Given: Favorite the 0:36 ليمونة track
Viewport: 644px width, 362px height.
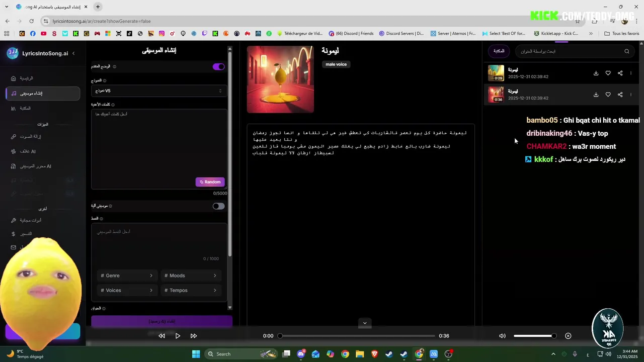Looking at the screenshot, I should 608,95.
